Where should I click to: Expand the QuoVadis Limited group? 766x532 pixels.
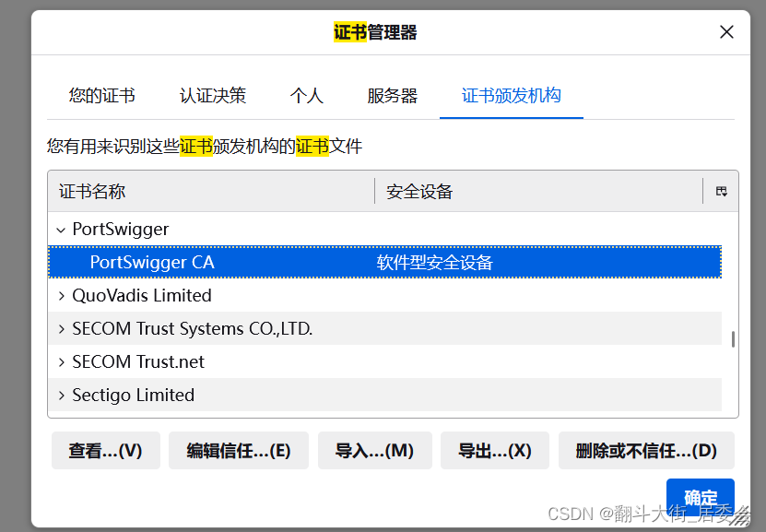pyautogui.click(x=61, y=296)
